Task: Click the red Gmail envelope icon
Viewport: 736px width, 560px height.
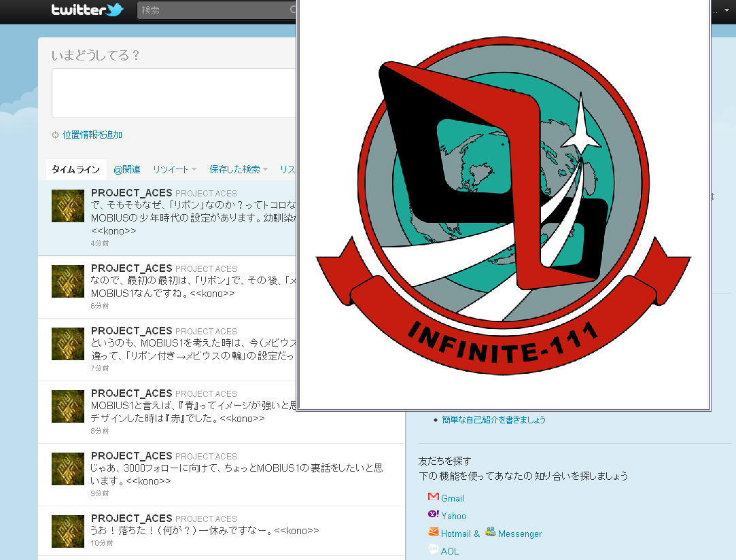Action: click(x=434, y=497)
